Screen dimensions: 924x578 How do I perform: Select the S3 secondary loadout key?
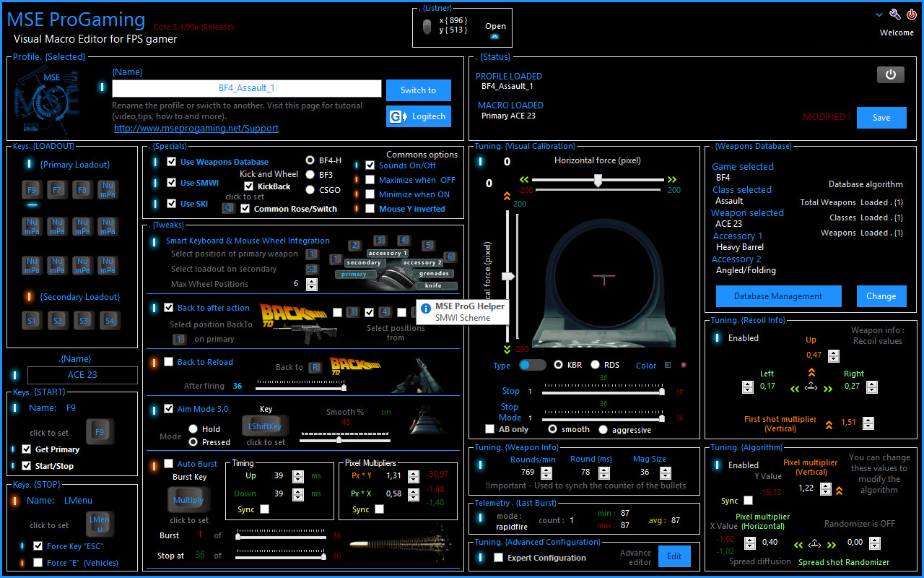(83, 320)
